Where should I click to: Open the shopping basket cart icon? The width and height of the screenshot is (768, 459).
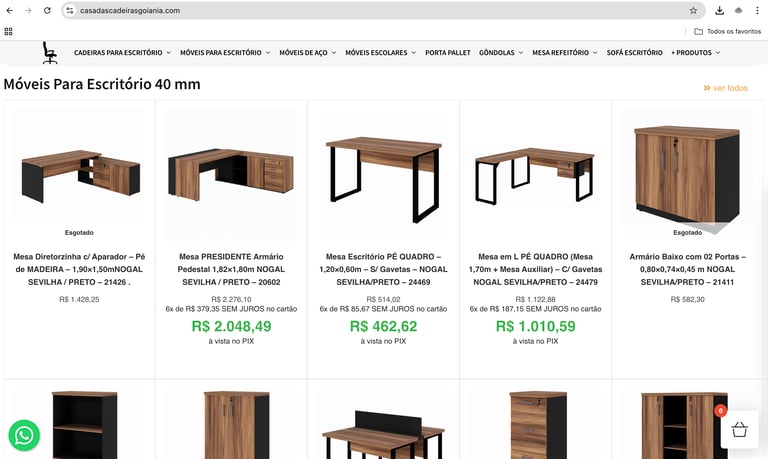coord(739,430)
